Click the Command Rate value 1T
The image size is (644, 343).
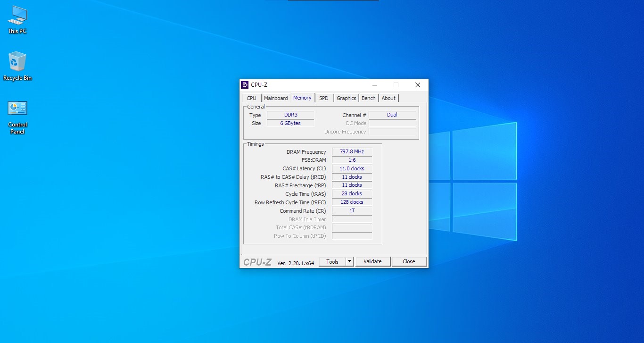tap(352, 210)
